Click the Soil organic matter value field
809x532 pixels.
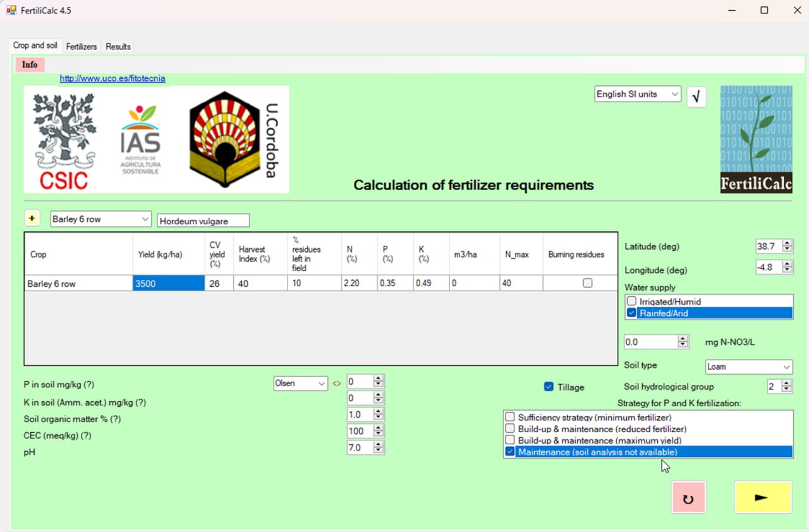point(360,414)
